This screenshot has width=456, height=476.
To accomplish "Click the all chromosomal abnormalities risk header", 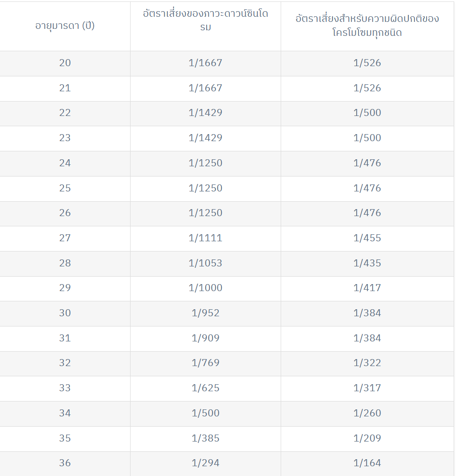I will [367, 26].
